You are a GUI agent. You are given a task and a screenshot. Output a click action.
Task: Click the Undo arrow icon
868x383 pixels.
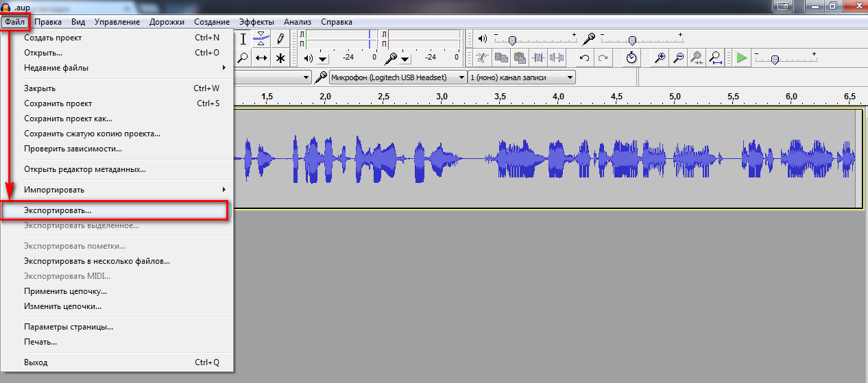[x=584, y=58]
